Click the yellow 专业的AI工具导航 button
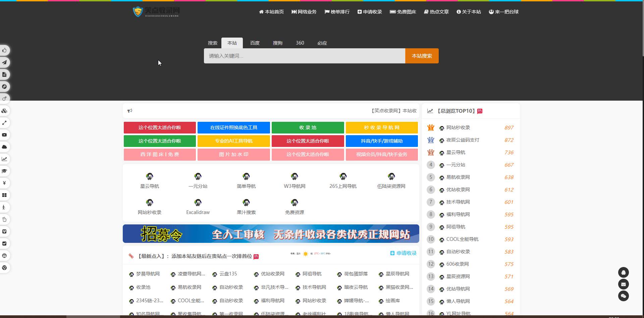 point(234,141)
